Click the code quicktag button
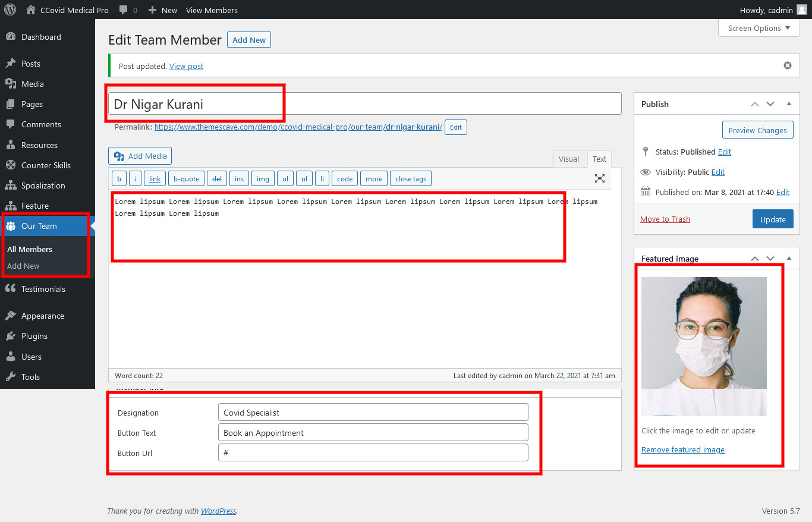The image size is (812, 522). click(345, 178)
